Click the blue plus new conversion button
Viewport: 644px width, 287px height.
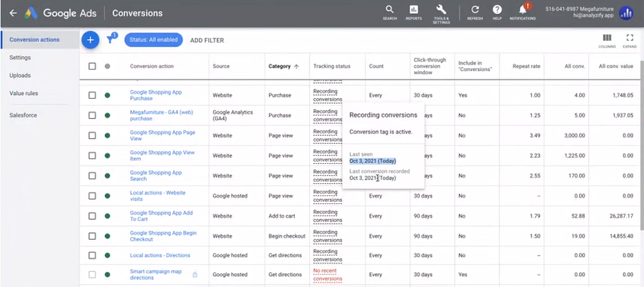[x=91, y=40]
